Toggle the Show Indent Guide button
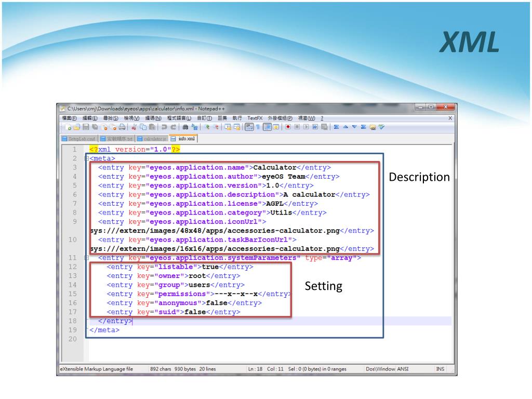 tap(268, 127)
